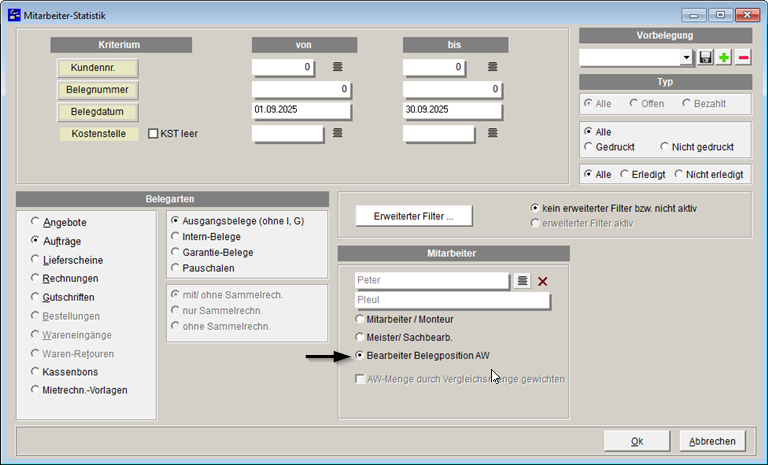Choose Ausgangsbelege (ohne I, G) option
Screen dimensions: 768x465
tap(238, 221)
